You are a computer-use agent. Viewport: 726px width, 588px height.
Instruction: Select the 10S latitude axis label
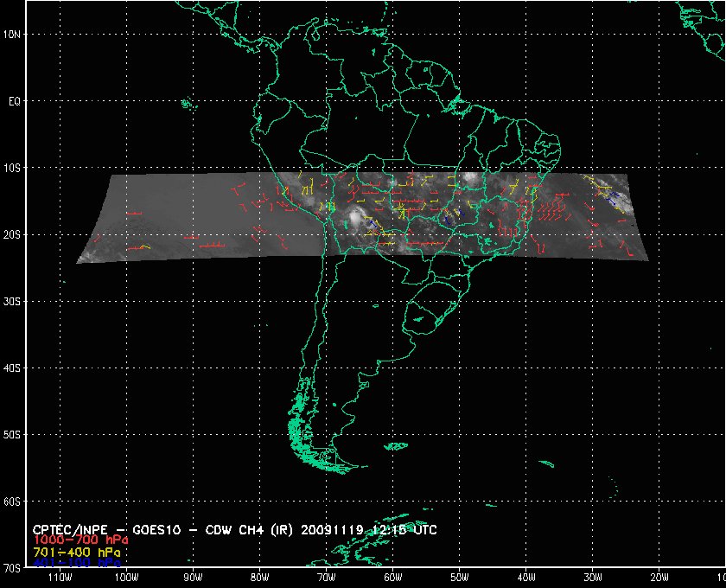pos(14,168)
